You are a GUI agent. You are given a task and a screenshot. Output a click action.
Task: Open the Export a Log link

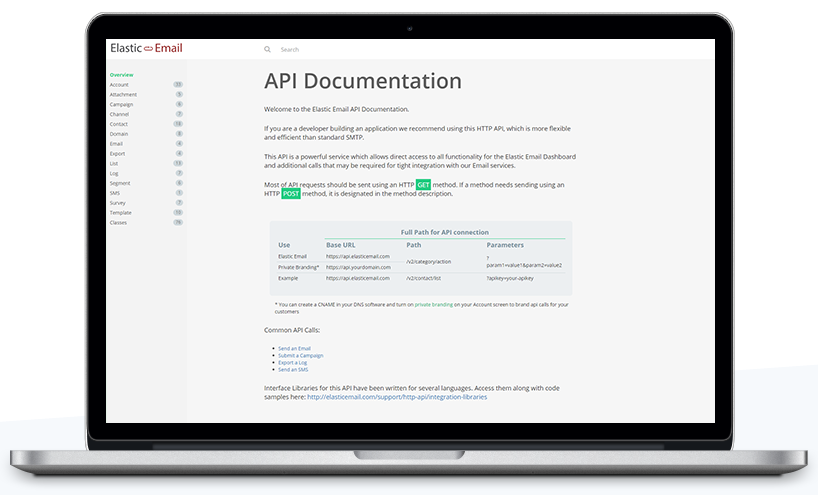tap(292, 363)
